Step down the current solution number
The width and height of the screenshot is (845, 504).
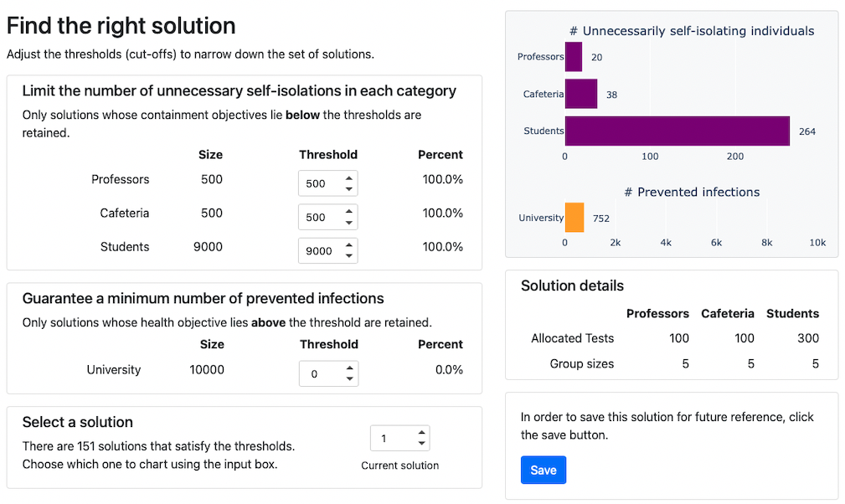click(421, 444)
